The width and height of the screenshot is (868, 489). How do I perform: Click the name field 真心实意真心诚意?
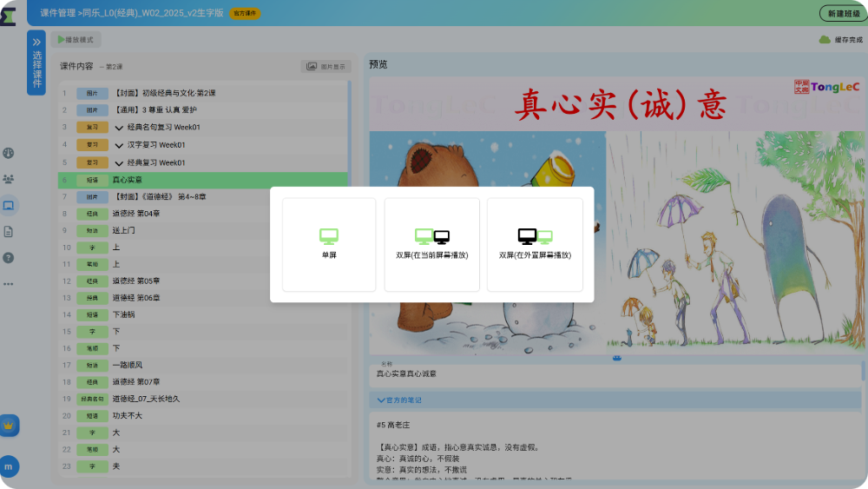tap(615, 373)
